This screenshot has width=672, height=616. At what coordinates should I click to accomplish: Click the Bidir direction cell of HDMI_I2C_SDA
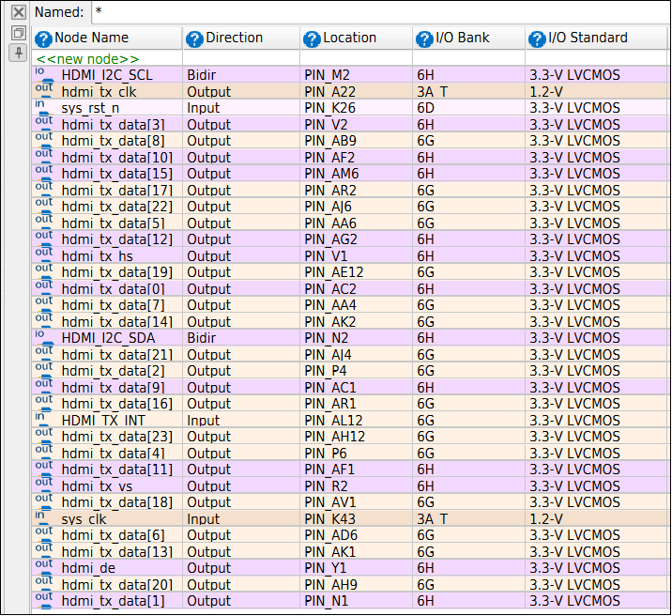pos(241,338)
